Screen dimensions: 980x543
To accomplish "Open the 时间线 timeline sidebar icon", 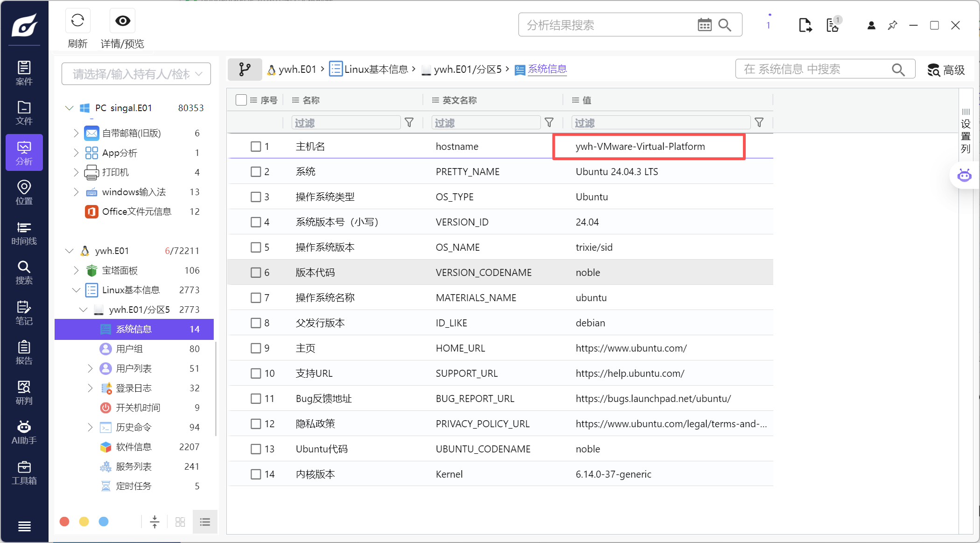I will point(24,233).
